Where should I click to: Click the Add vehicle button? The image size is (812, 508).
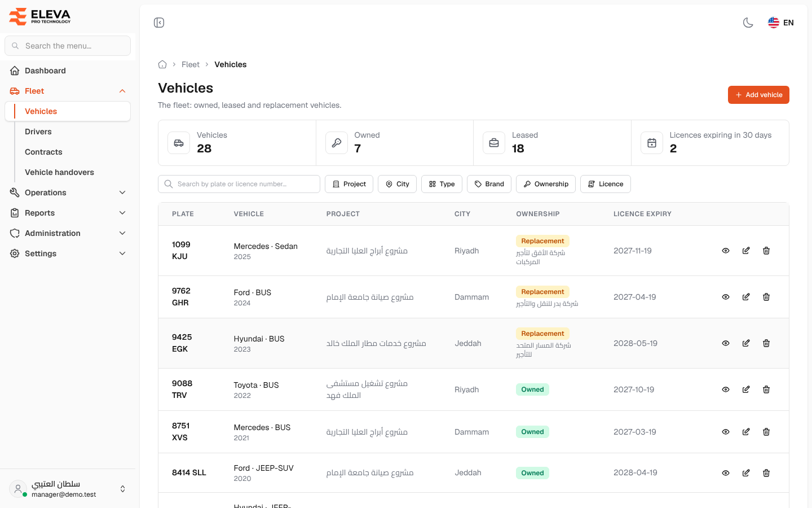coord(758,95)
